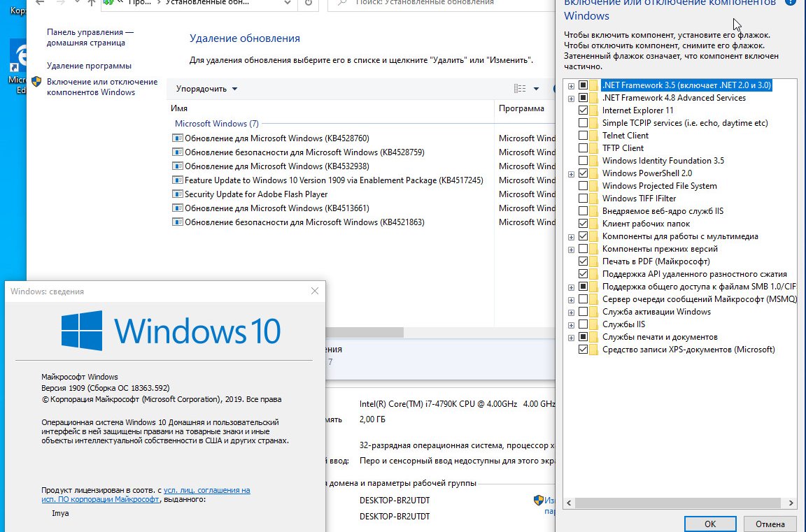
Task: Expand the .NET Framework 3.5 node
Action: coord(571,86)
